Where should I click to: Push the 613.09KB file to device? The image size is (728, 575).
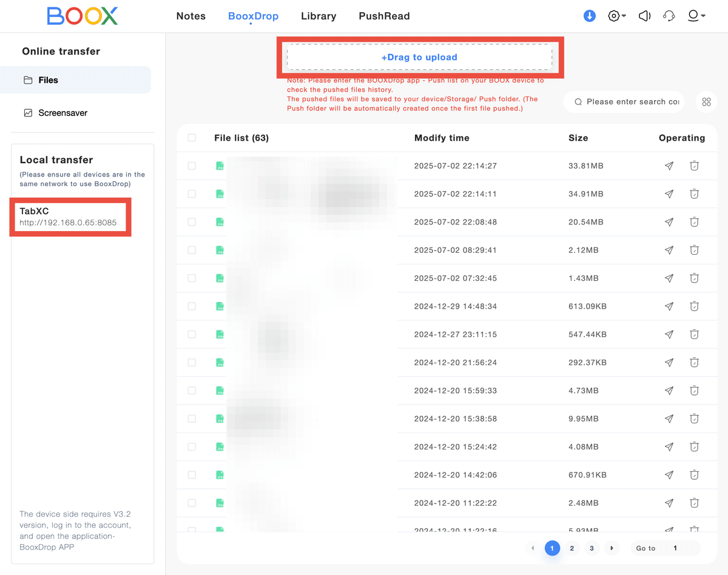[x=669, y=306]
